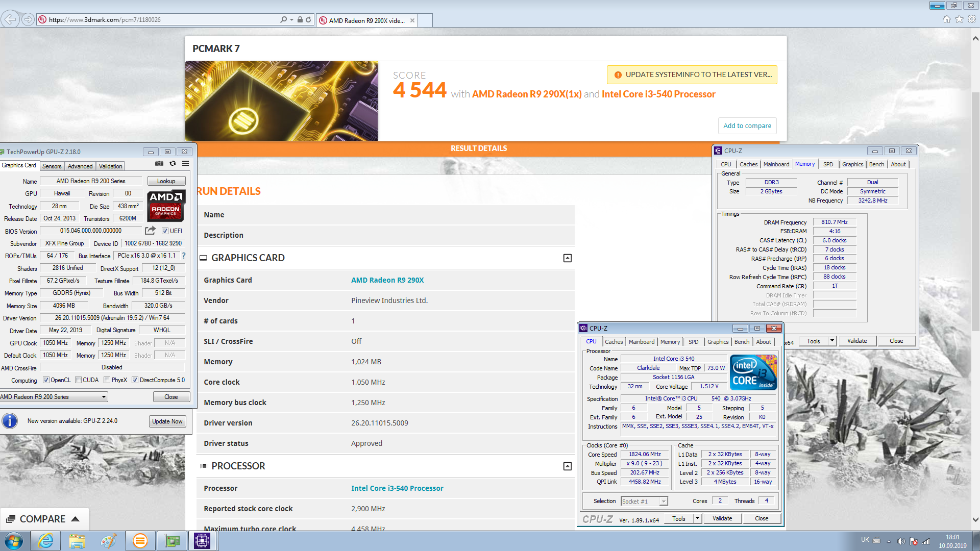Click browser back arrow
This screenshot has width=980, height=551.
pyautogui.click(x=10, y=19)
